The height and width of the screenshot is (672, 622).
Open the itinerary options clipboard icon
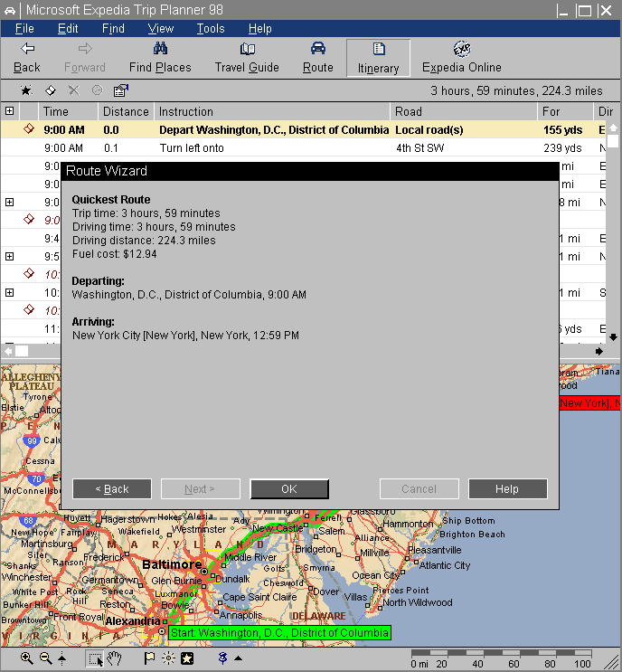[x=121, y=90]
